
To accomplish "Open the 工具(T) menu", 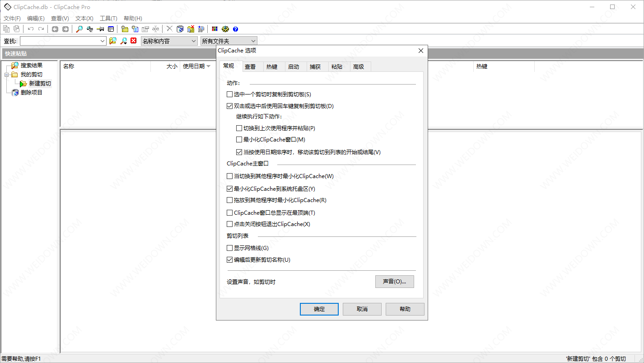I will pos(108,19).
